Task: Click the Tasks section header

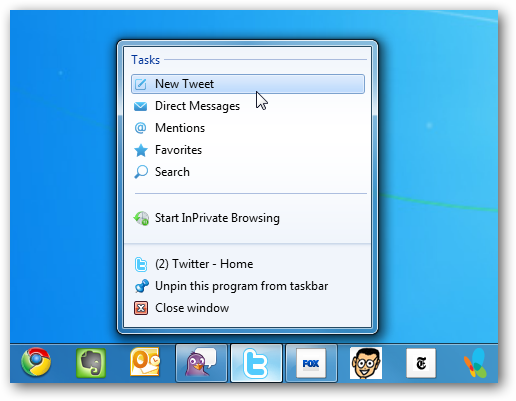Action: tap(146, 60)
